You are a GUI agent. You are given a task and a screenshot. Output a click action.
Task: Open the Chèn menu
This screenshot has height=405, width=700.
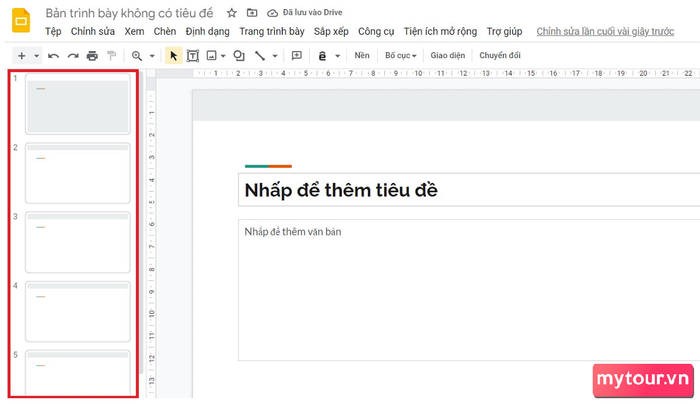tap(165, 31)
